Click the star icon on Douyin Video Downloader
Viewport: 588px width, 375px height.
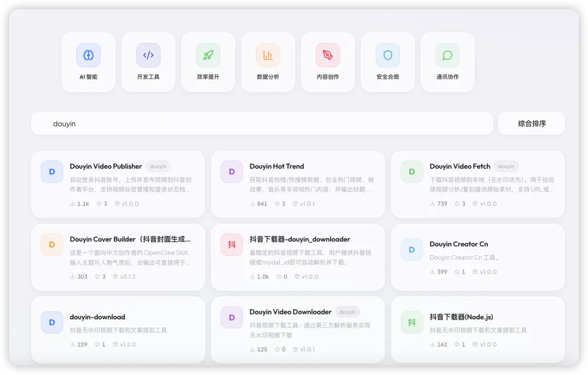pos(277,349)
